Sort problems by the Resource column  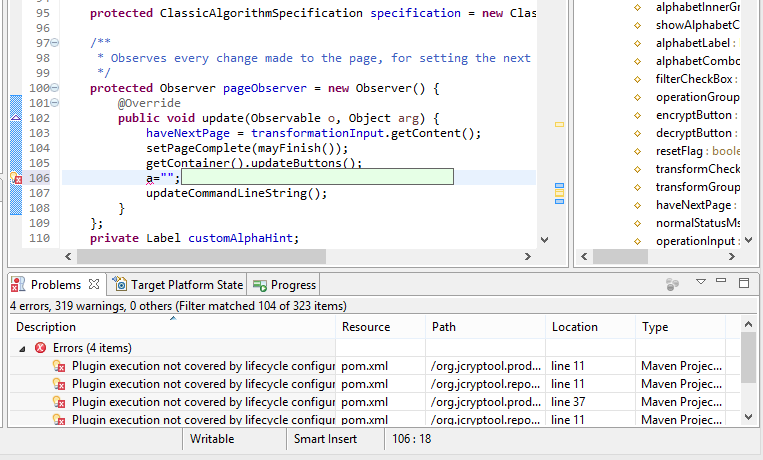(381, 327)
